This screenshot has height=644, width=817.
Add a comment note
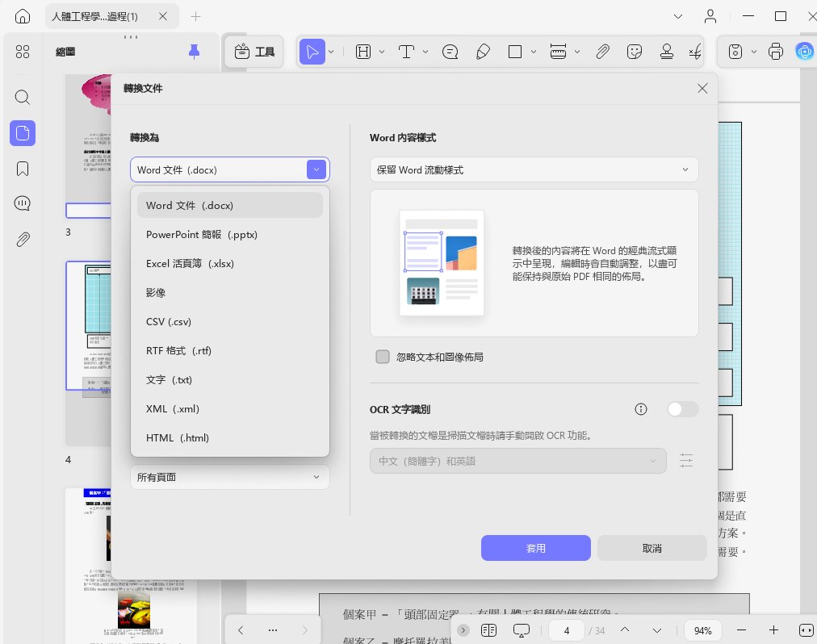450,52
